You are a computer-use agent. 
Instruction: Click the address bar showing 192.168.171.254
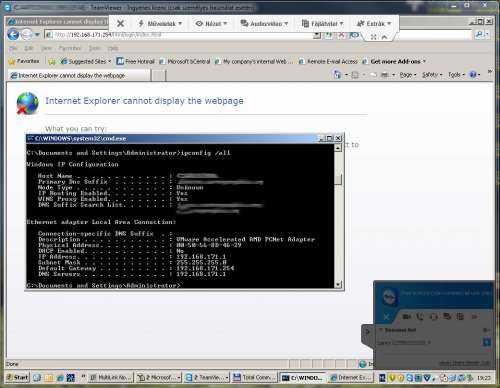pyautogui.click(x=180, y=35)
